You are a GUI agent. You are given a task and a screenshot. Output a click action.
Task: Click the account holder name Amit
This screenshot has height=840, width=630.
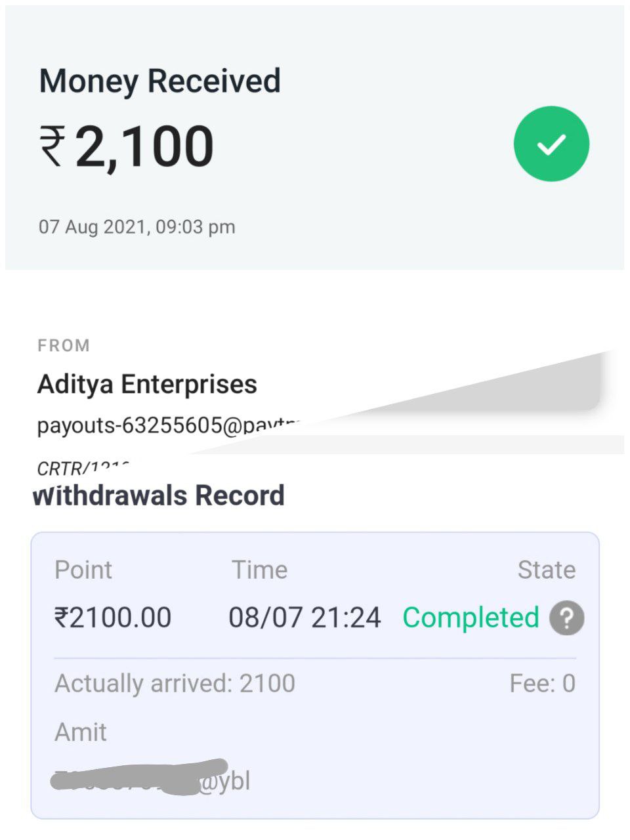coord(80,732)
